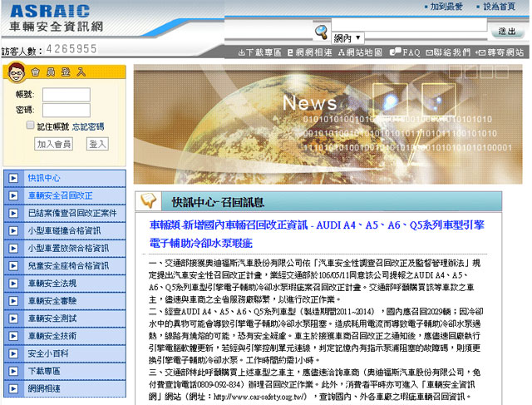Click the ASRAIC site logo
The image size is (532, 405).
point(56,18)
